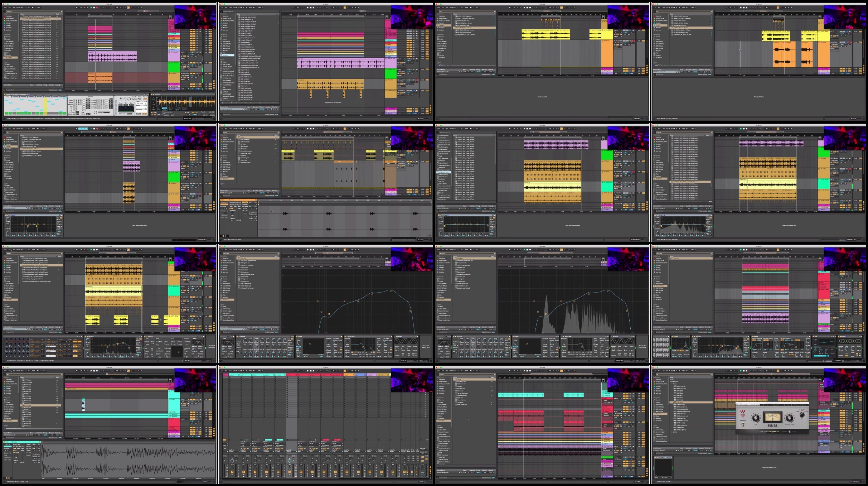Toggle track activator 12 in the session mixer

[x=290, y=472]
